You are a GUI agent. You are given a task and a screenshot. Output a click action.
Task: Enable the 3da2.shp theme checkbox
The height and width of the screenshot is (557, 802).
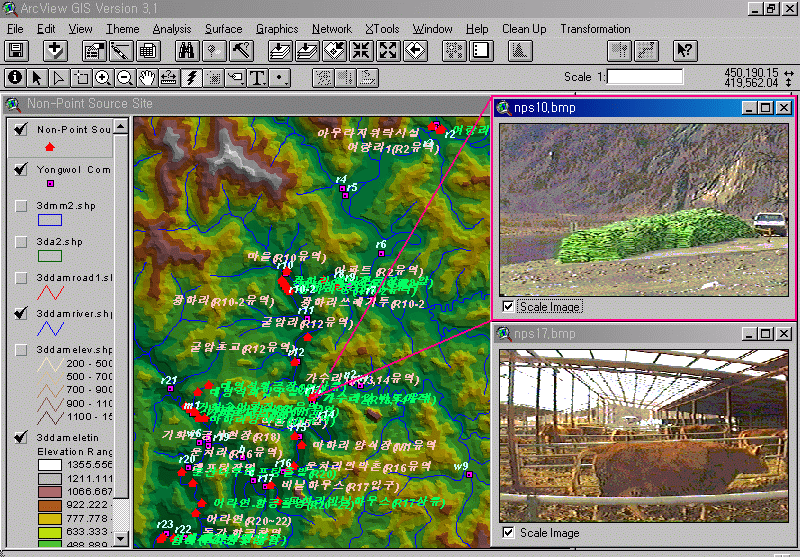(21, 241)
